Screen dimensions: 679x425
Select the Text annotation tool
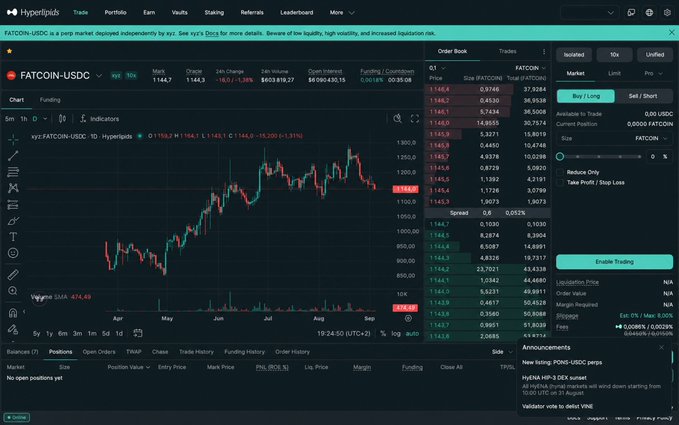[13, 237]
